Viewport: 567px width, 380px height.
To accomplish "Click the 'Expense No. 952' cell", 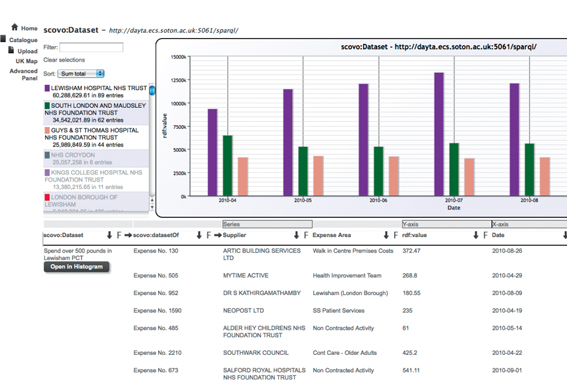I will click(x=156, y=293).
